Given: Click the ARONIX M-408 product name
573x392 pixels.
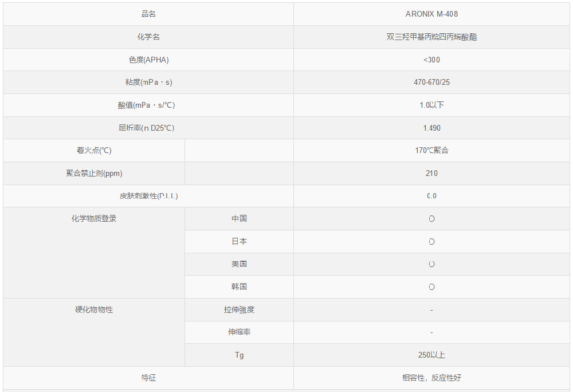Looking at the screenshot, I should (431, 14).
